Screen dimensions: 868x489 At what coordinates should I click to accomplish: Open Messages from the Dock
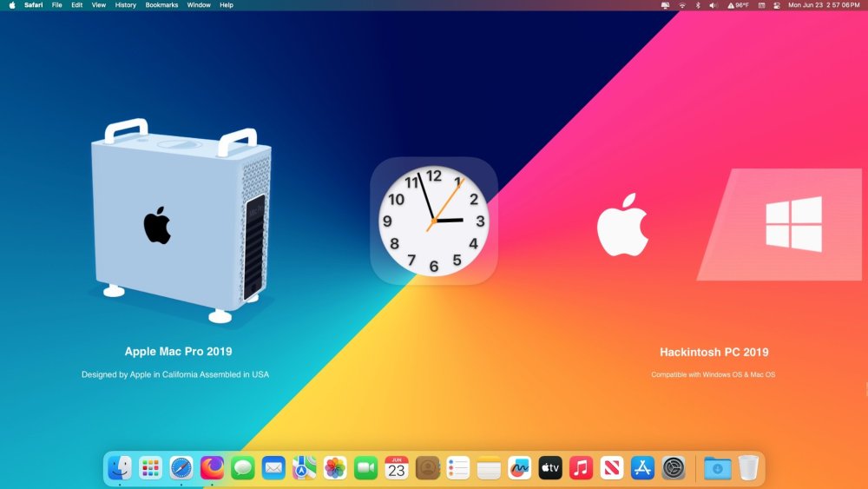click(242, 468)
